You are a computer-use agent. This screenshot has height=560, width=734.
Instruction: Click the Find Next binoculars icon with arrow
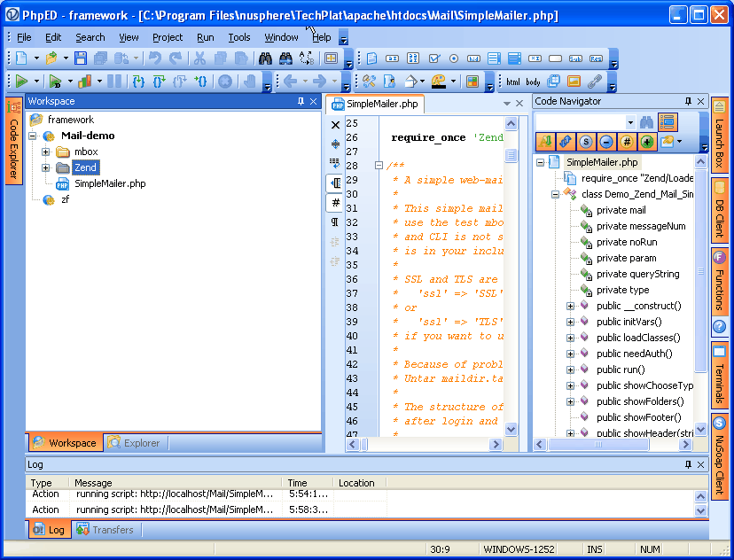pyautogui.click(x=285, y=58)
